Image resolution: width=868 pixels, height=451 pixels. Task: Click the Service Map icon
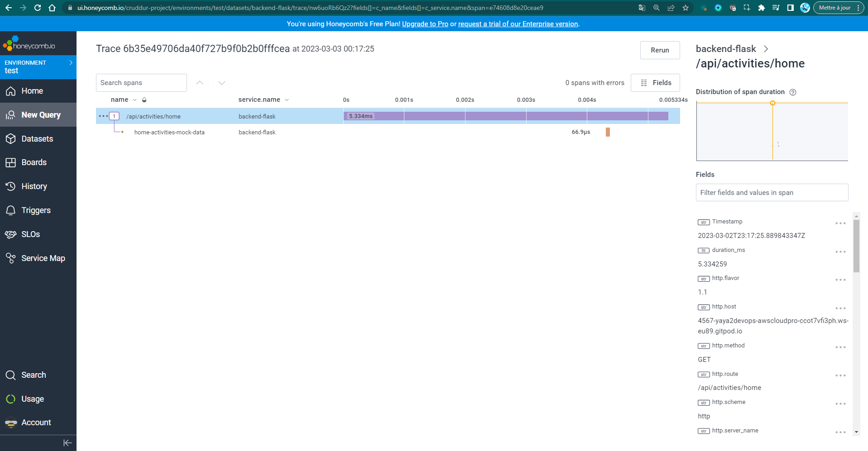click(x=11, y=258)
